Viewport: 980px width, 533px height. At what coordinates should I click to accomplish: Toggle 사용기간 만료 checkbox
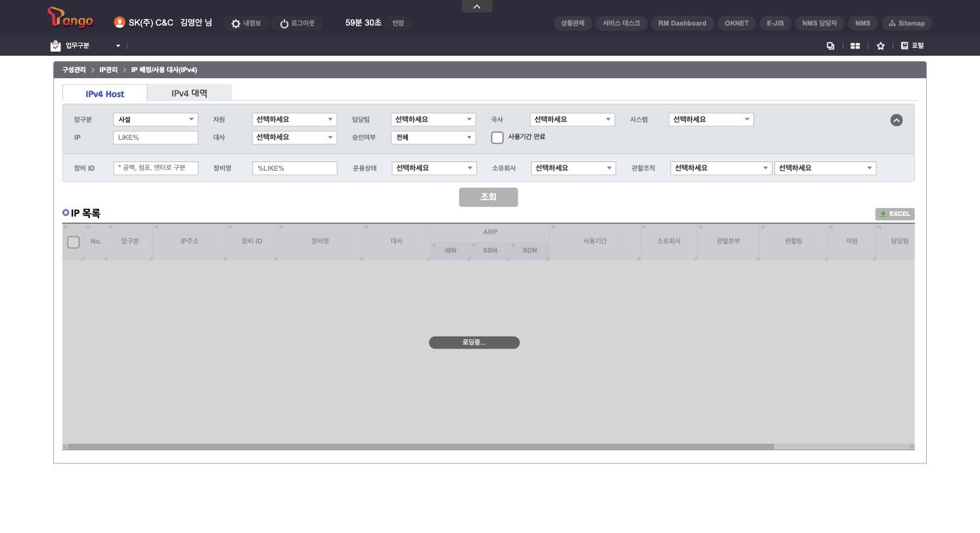click(498, 137)
